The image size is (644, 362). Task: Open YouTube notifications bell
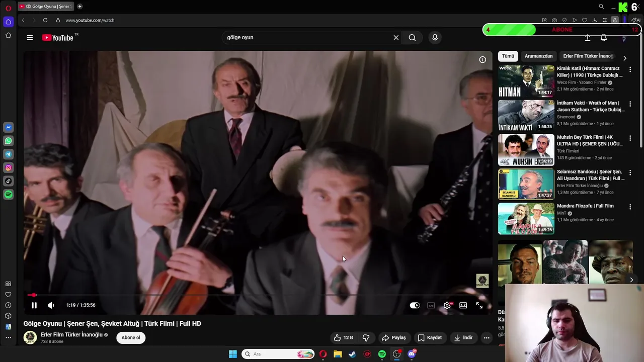click(x=604, y=38)
